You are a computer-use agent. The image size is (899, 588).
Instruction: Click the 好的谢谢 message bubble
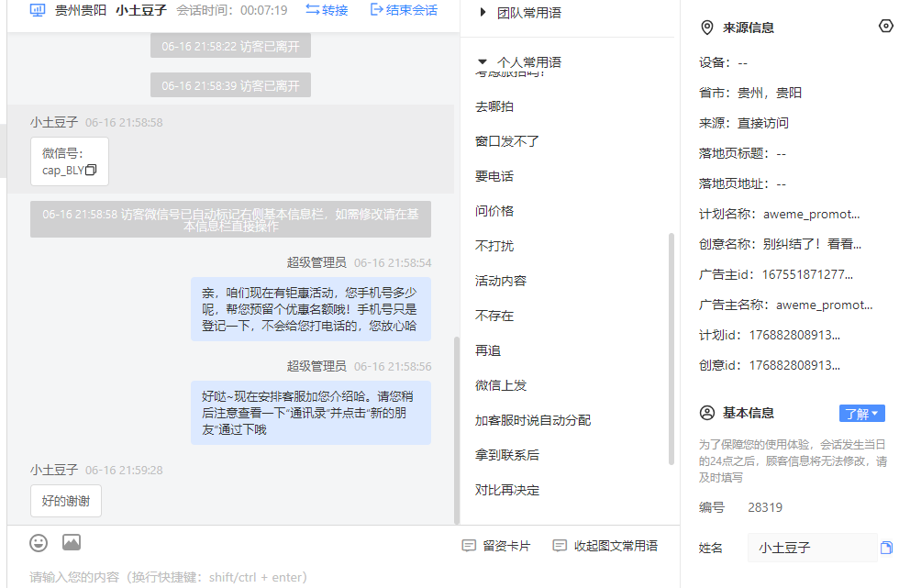66,501
